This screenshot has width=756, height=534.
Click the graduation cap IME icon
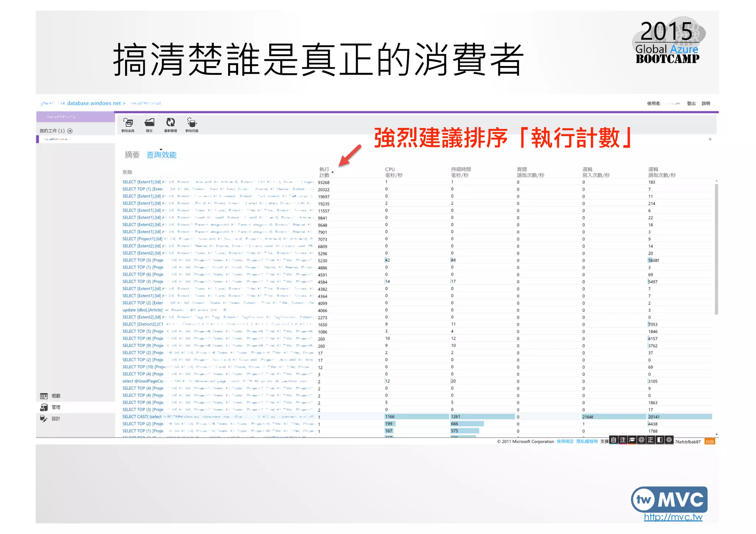coord(632,440)
